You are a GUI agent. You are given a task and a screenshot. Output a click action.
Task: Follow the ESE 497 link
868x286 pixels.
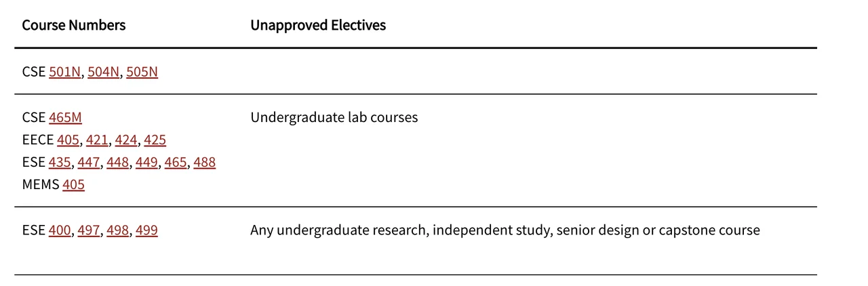pyautogui.click(x=89, y=230)
